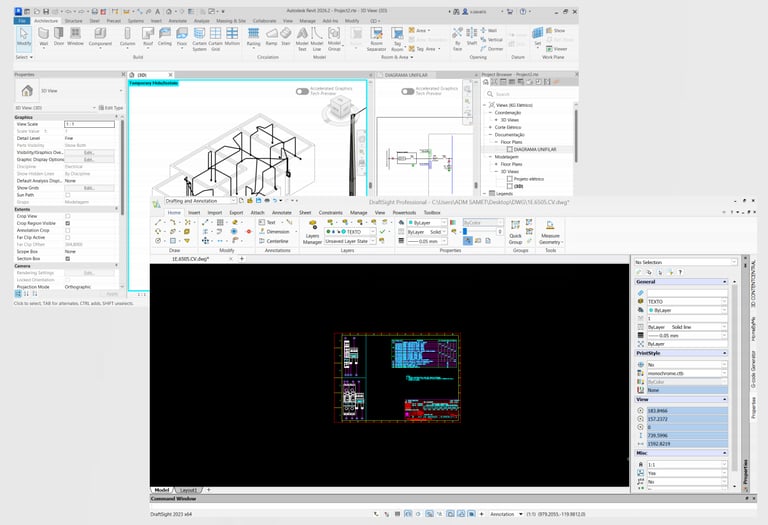Select the Column tool in Revit
The height and width of the screenshot is (525, 768).
[127, 37]
